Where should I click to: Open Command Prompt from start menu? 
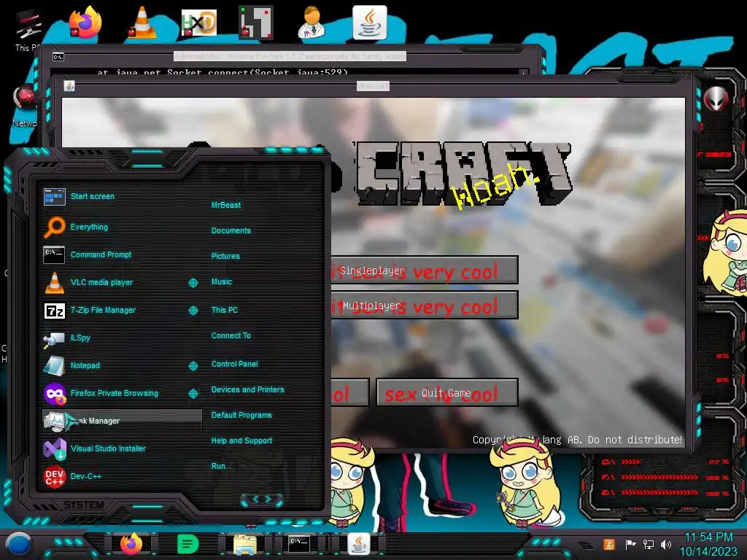click(x=101, y=254)
